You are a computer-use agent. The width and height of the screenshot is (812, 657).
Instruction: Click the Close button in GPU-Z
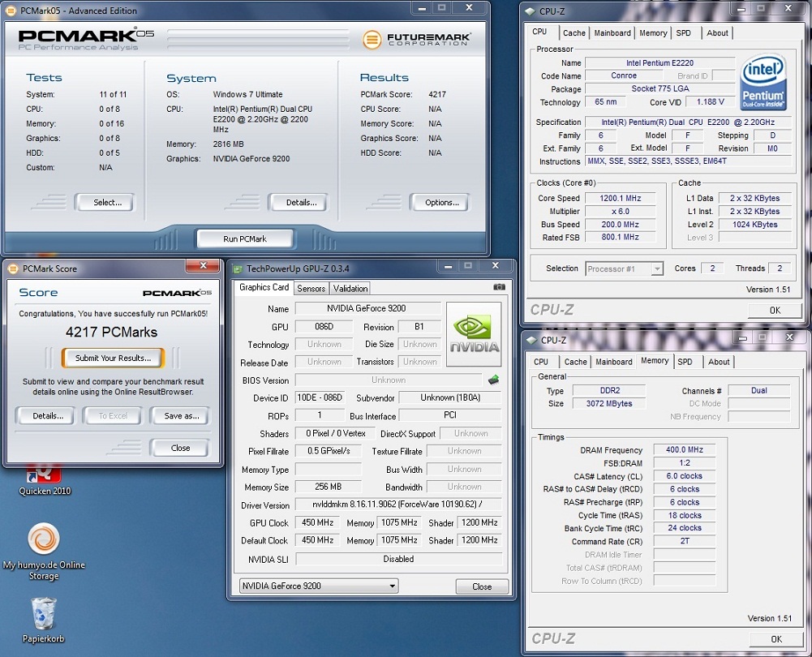(x=482, y=586)
